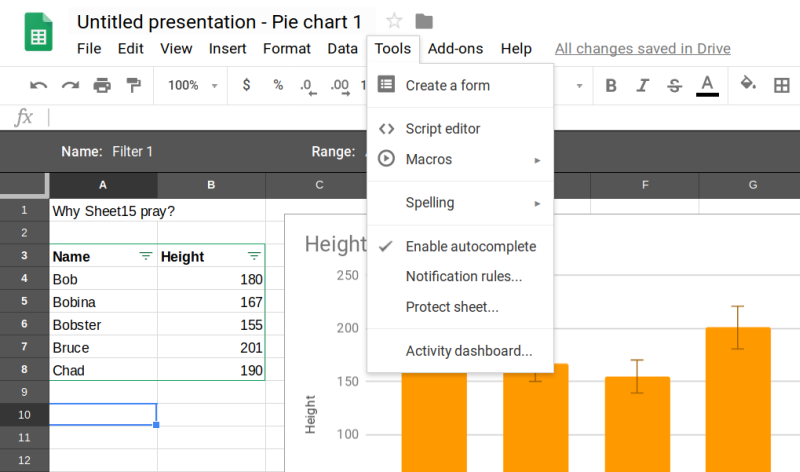Expand the 100% zoom dropdown
This screenshot has width=800, height=472.
(193, 86)
